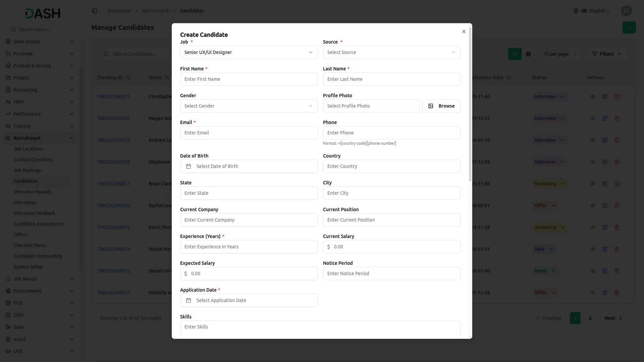
Task: Open calendar icon in Date of Birth
Action: point(189,166)
